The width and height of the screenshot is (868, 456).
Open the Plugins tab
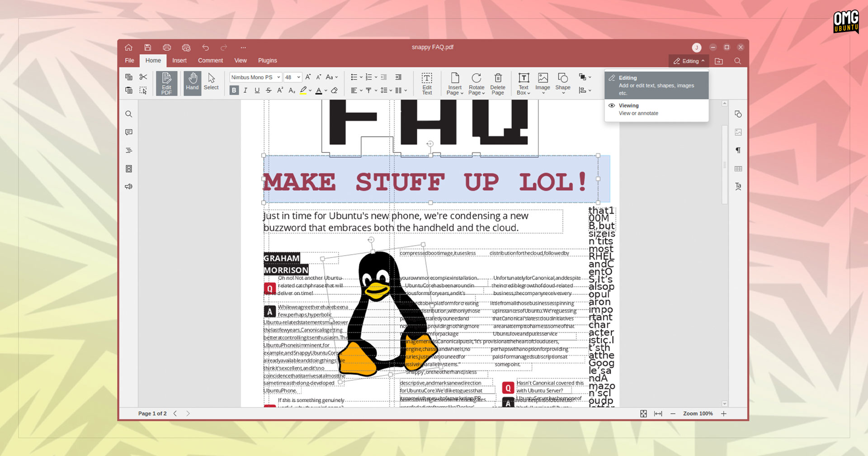pyautogui.click(x=268, y=61)
